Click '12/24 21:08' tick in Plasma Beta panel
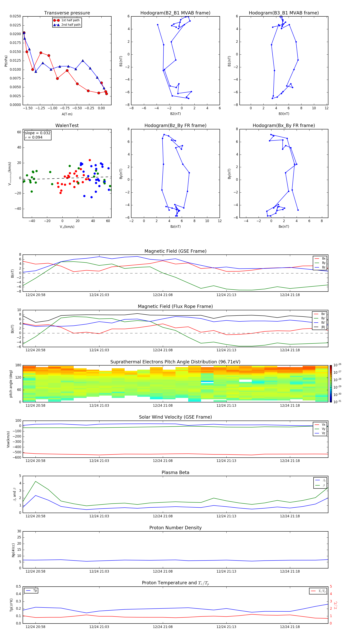This screenshot has width=351, height=644. [163, 516]
